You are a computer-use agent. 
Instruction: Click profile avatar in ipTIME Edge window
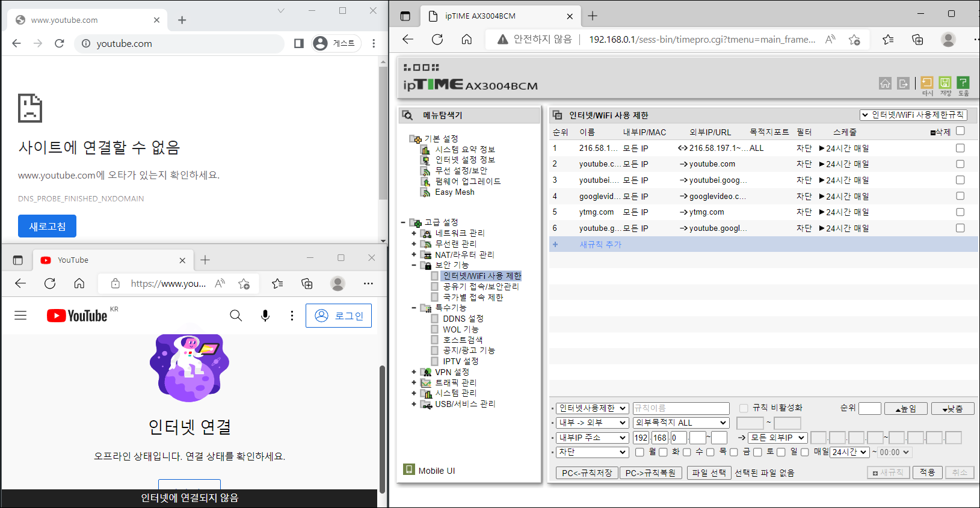tap(948, 40)
